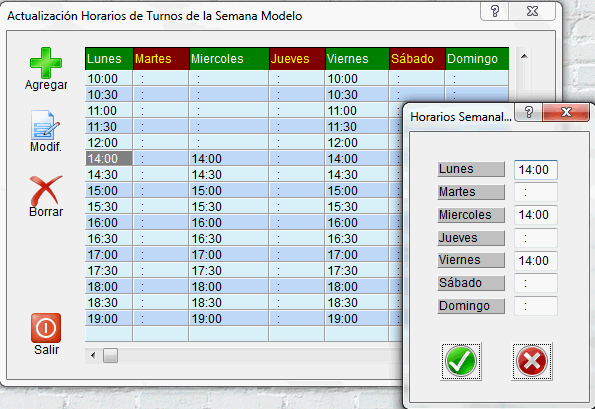
Task: Click the horizontal scrollbar thumb
Action: [110, 356]
